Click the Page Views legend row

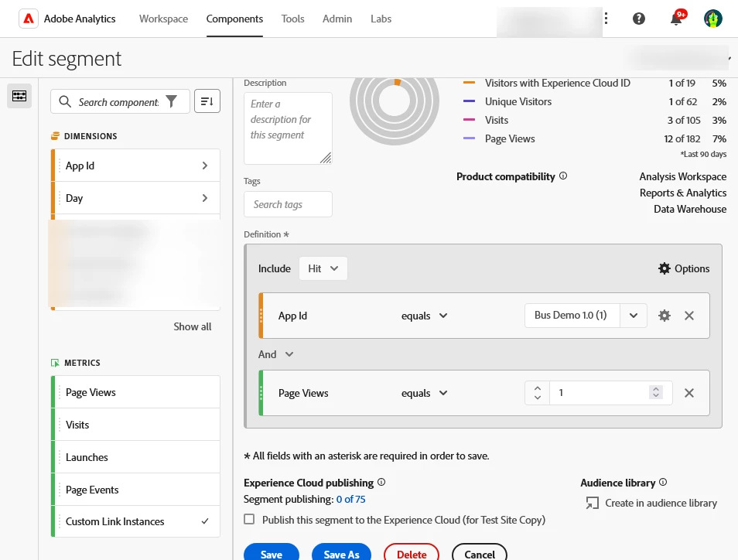coord(594,138)
